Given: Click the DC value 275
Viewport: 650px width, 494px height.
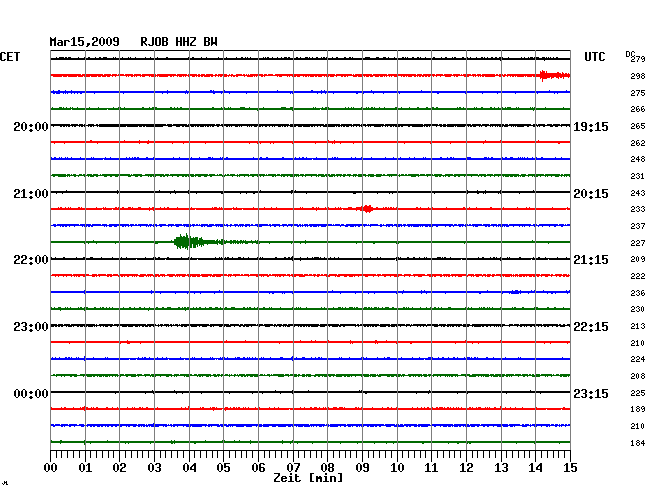Looking at the screenshot, I should click(x=638, y=93).
